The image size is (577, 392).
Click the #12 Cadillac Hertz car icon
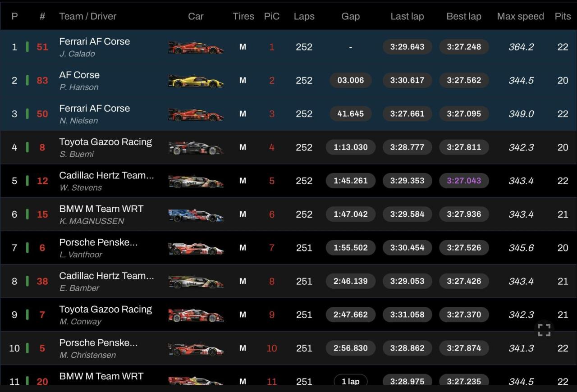click(196, 181)
